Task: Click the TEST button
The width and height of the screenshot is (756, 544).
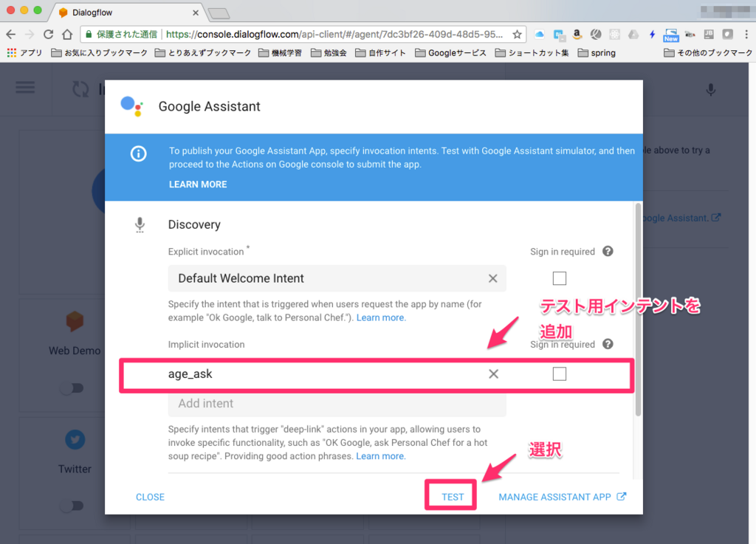Action: click(x=453, y=497)
